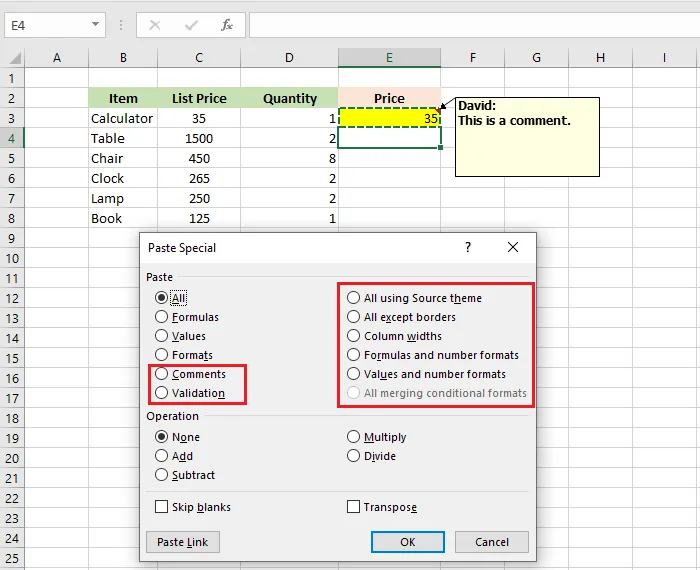Click the yellow cell E3 showing 35
Image resolution: width=700 pixels, height=570 pixels.
point(389,118)
